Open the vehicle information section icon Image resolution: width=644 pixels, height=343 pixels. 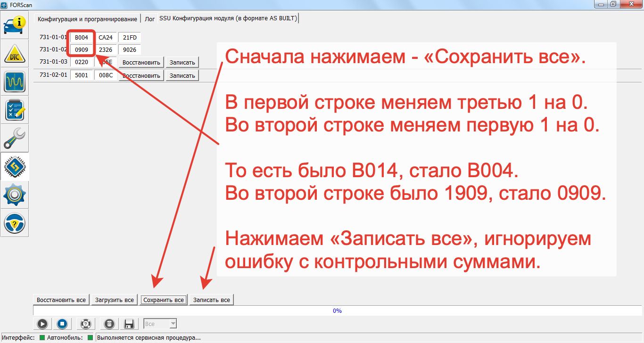tap(15, 25)
